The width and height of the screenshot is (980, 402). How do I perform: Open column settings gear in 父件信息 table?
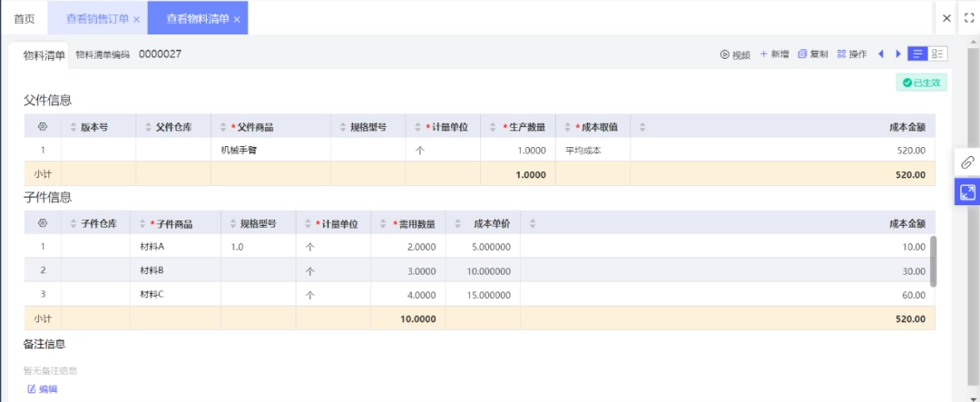43,127
